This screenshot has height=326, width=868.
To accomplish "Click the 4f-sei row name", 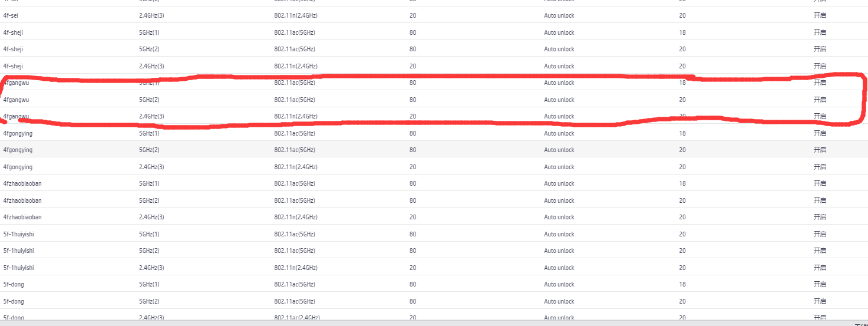I will pyautogui.click(x=11, y=15).
